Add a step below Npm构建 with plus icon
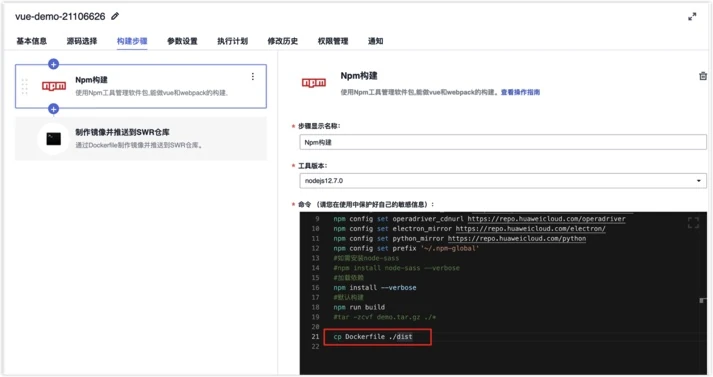The image size is (713, 377). (x=53, y=109)
